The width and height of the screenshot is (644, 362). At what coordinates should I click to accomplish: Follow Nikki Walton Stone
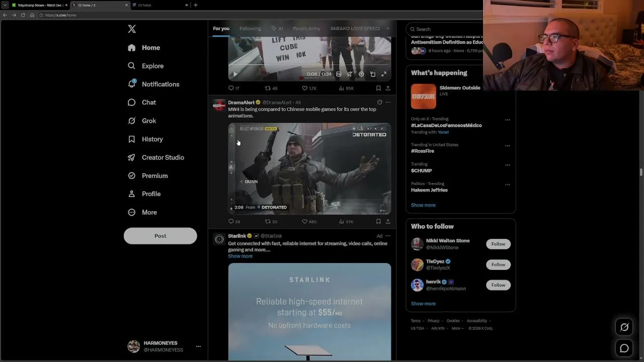498,244
